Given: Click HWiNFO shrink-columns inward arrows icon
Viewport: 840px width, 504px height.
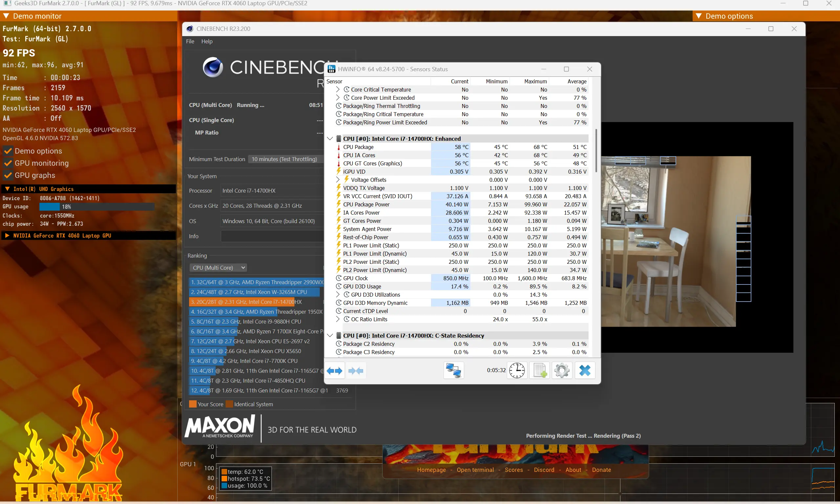Looking at the screenshot, I should [x=355, y=370].
